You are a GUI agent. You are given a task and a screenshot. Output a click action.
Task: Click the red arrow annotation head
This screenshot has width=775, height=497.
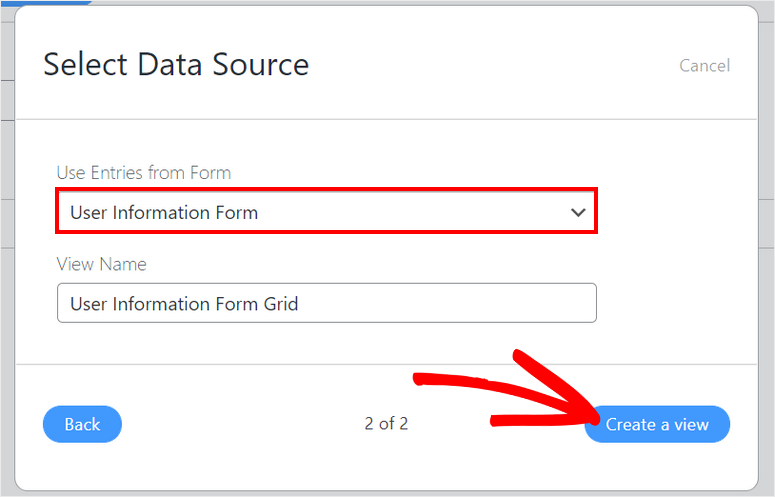pos(578,412)
